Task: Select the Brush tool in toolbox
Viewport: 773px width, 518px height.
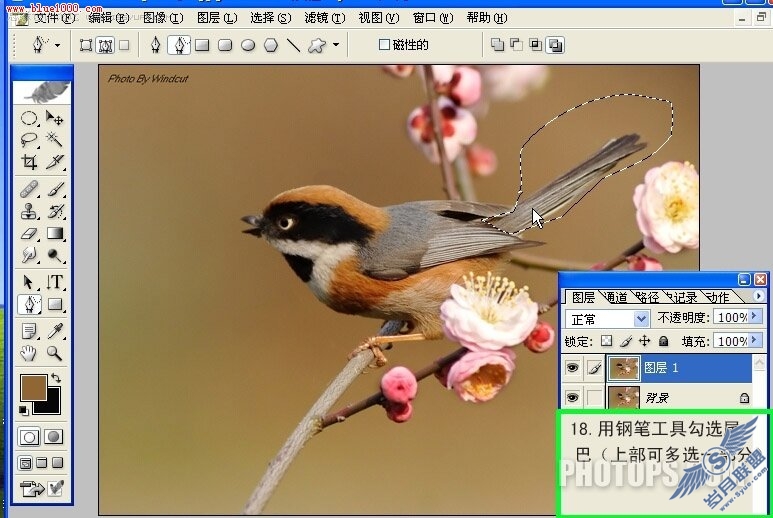Action: pyautogui.click(x=54, y=189)
